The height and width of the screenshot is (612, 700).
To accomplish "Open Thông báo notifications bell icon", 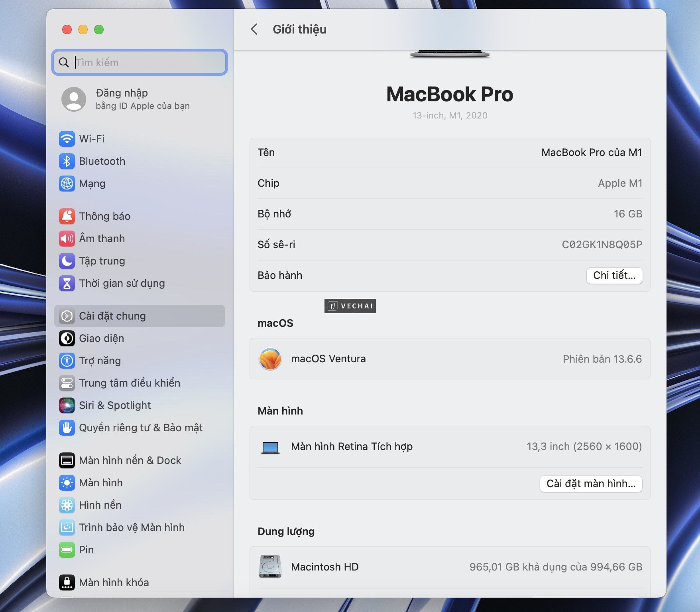I will [x=67, y=216].
